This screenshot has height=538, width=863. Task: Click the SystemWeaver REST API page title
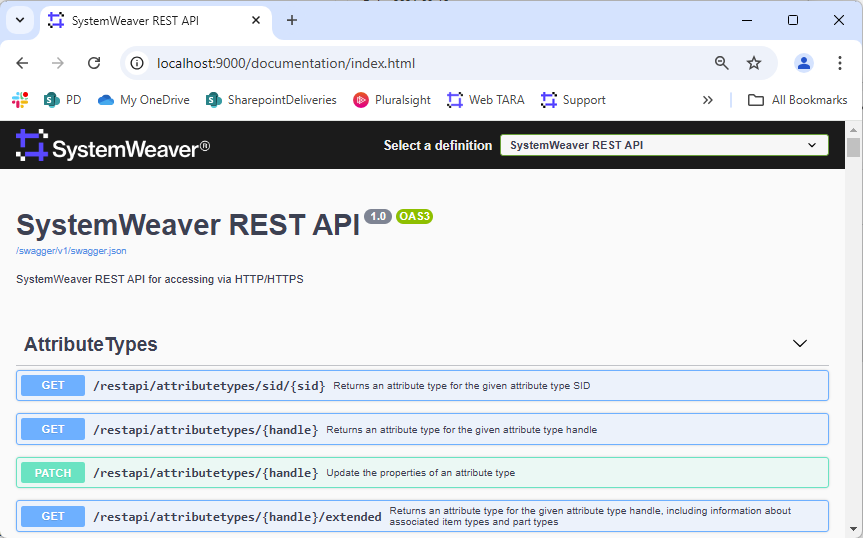pos(188,225)
